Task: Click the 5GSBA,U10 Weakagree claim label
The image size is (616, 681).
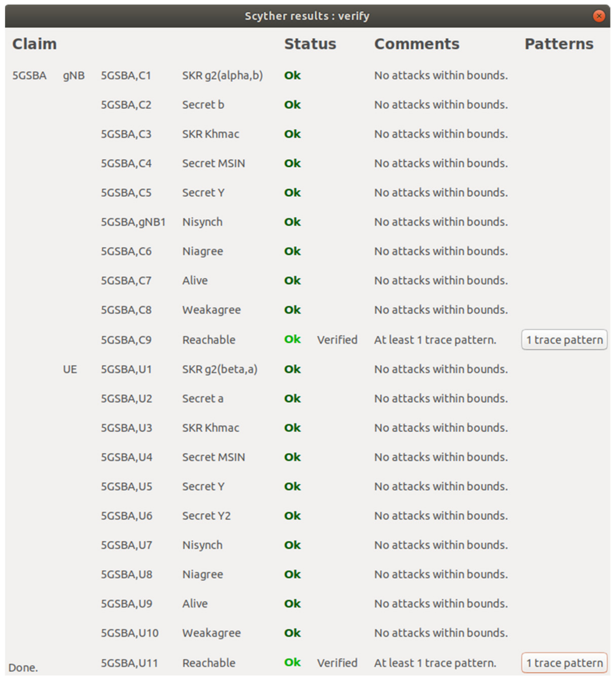Action: pyautogui.click(x=129, y=633)
